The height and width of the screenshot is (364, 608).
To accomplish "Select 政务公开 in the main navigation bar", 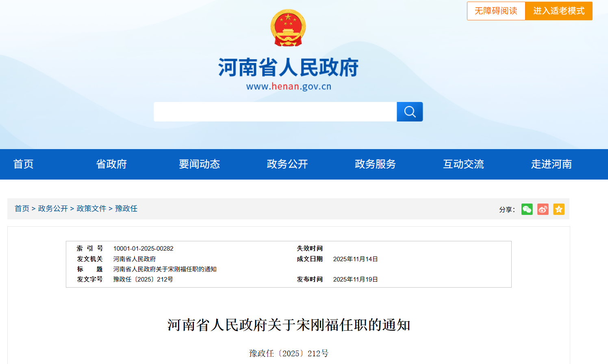I will (x=287, y=164).
